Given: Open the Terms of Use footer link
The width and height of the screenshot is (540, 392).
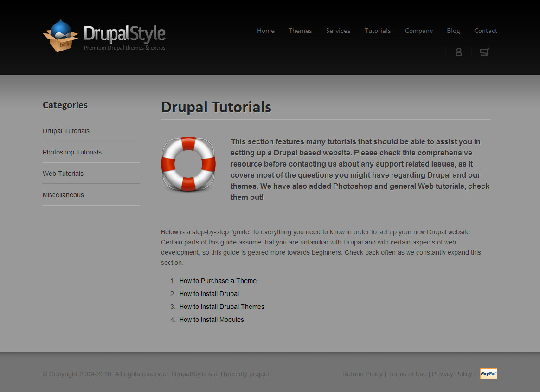Looking at the screenshot, I should [x=407, y=374].
